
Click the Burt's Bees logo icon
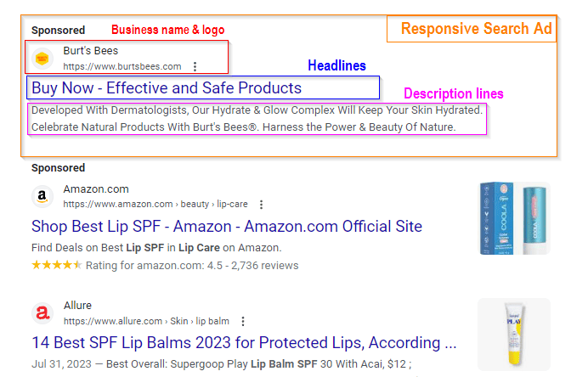click(x=42, y=58)
